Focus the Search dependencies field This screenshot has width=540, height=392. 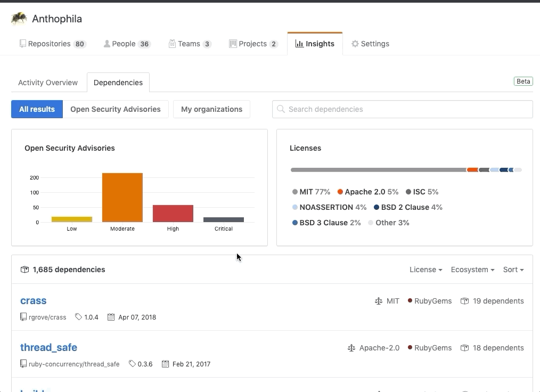point(407,109)
